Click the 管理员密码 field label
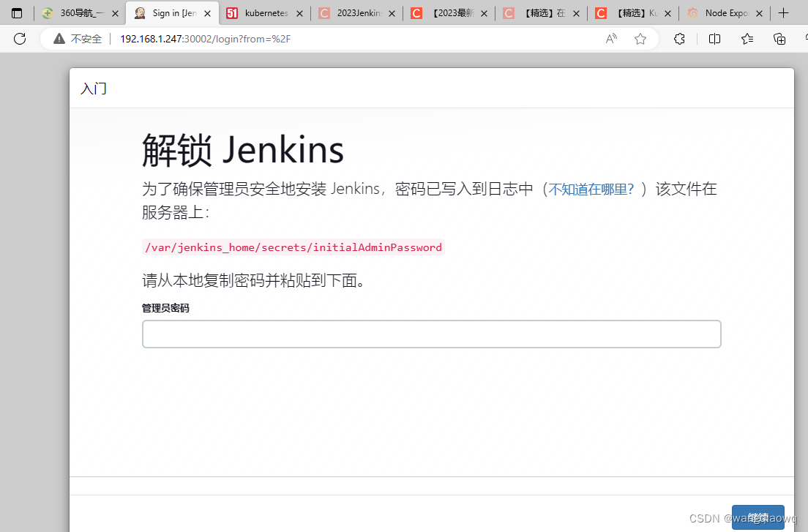The image size is (808, 532). 165,308
